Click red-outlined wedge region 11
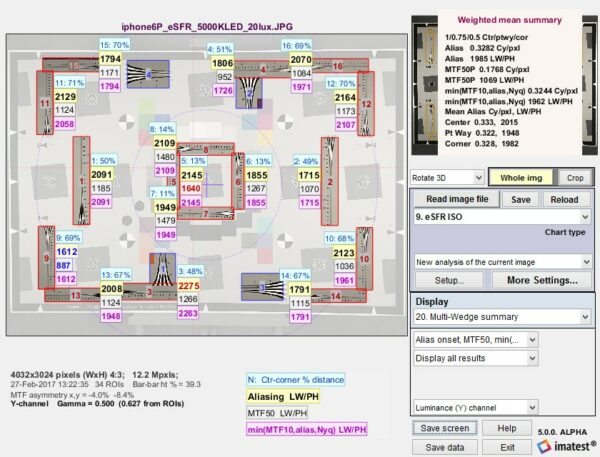 (46, 100)
